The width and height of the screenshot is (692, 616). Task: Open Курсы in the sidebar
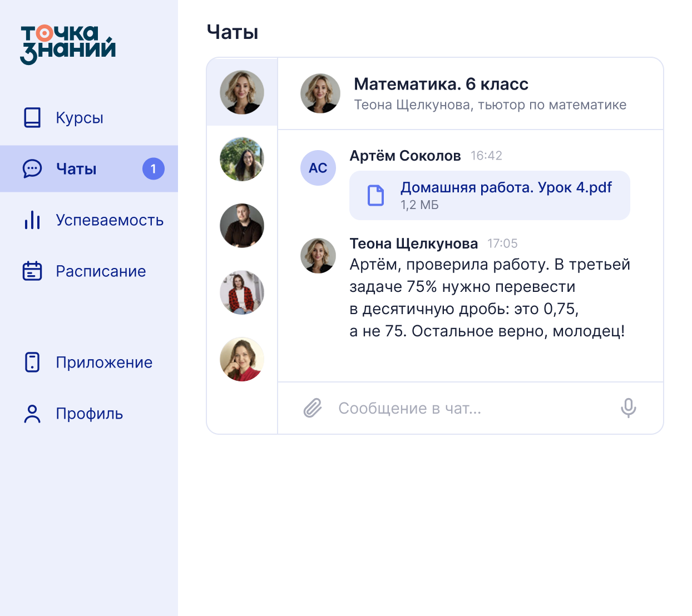[89, 118]
